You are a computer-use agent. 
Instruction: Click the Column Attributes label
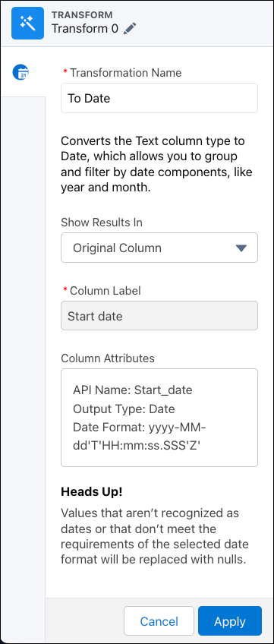(108, 358)
